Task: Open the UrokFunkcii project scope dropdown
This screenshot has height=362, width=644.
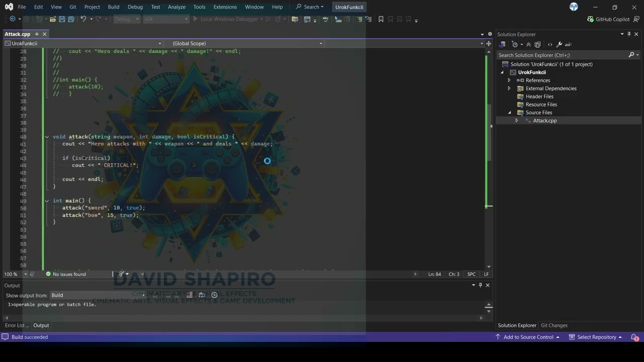Action: pos(83,44)
